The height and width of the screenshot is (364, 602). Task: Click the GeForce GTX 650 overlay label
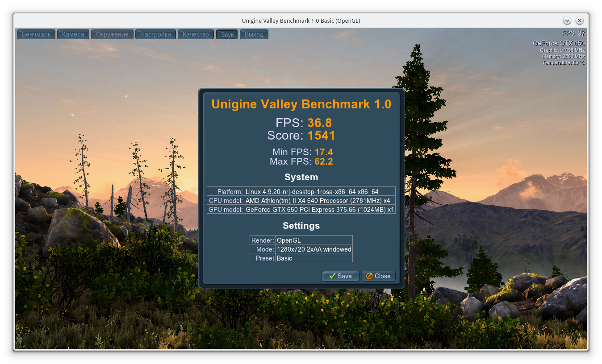(x=559, y=43)
